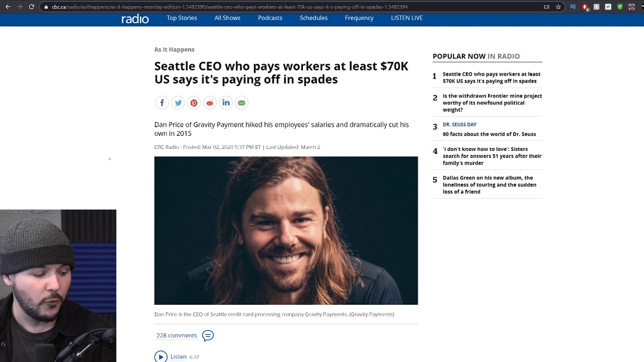Viewport: 644px width, 362px height.
Task: Open the Dallas Green new album story
Action: (x=490, y=185)
